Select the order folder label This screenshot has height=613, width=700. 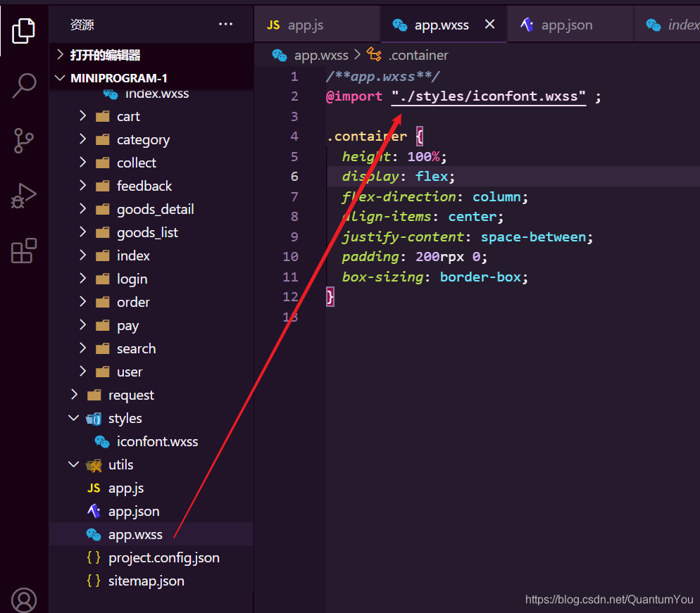coord(134,303)
